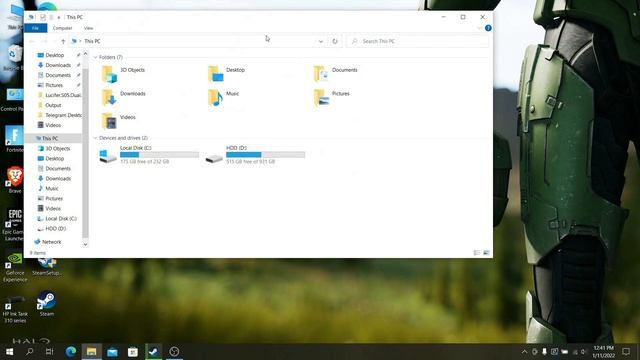Image resolution: width=640 pixels, height=360 pixels.
Task: Collapse the Devices and drives section
Action: pyautogui.click(x=96, y=138)
